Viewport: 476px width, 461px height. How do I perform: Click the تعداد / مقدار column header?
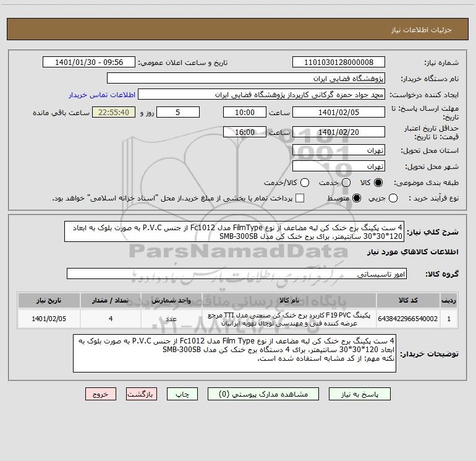111,300
